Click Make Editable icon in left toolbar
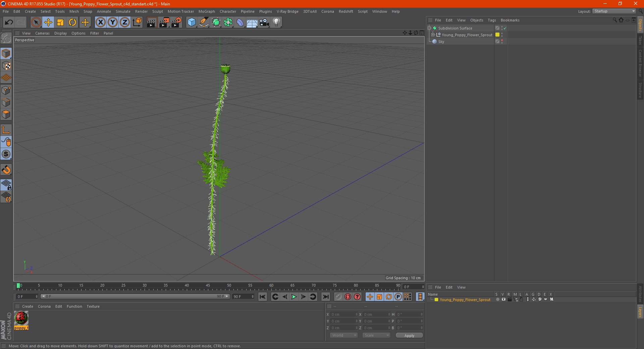Screen dimensions: 644x349 point(6,38)
